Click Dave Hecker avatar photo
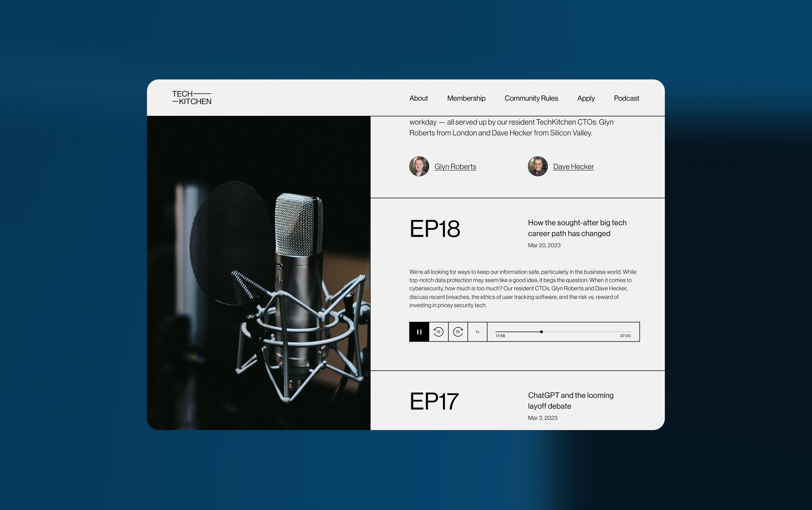 [538, 166]
